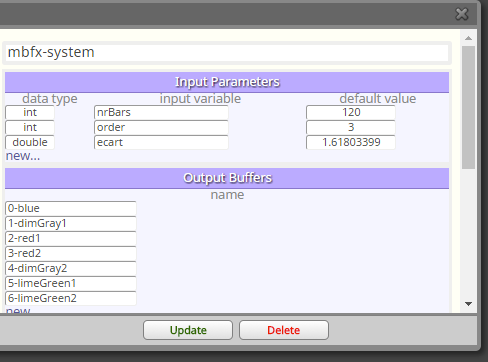This screenshot has height=362, width=488.
Task: Select the 5-limeGreen1 buffer name field
Action: [71, 283]
